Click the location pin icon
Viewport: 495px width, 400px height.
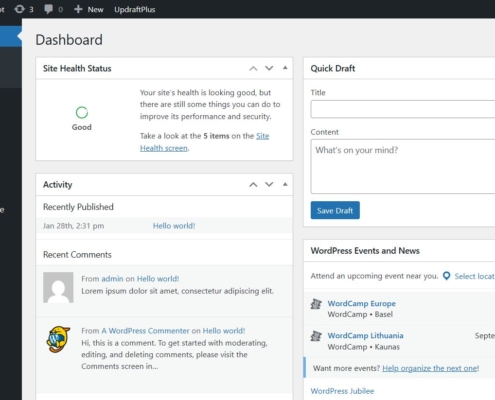pos(446,276)
